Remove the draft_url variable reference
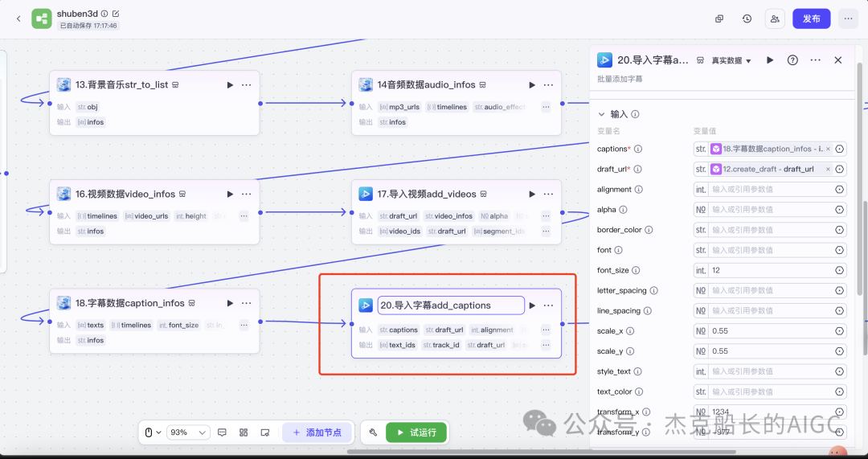The width and height of the screenshot is (868, 459). pos(828,169)
